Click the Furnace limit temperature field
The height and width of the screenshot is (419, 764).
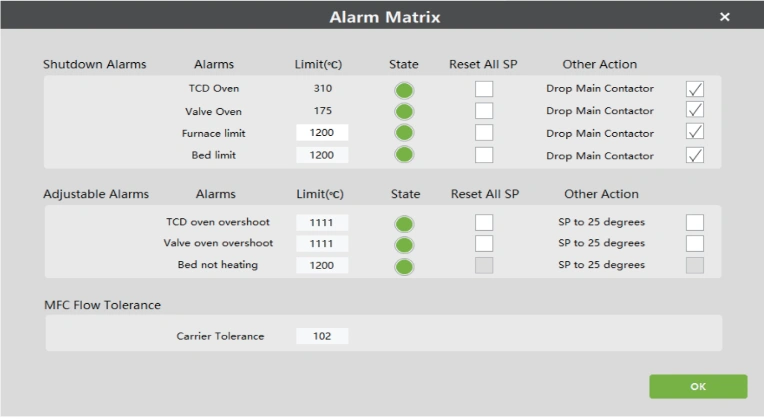(322, 133)
